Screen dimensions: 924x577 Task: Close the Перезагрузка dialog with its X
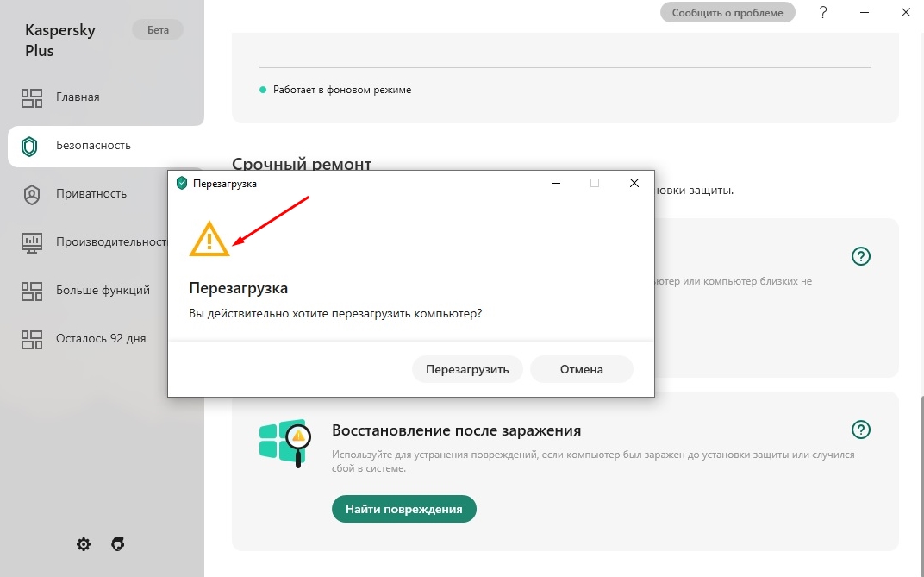[x=634, y=184]
